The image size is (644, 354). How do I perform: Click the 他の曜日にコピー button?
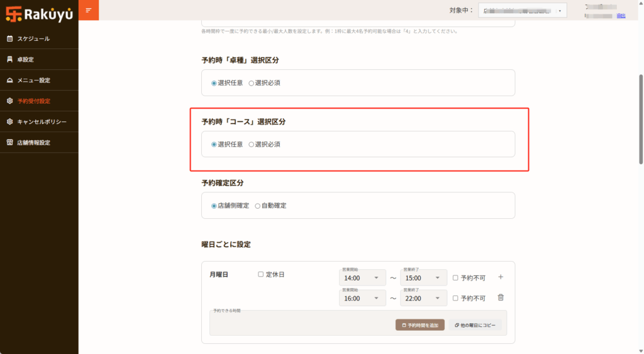click(x=475, y=325)
